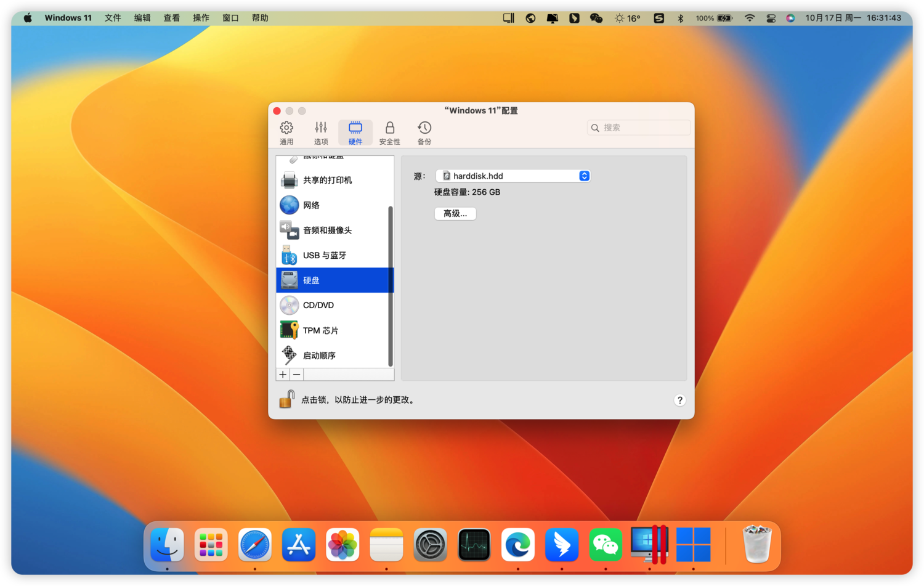The image size is (924, 586).
Task: Select USB 与蓝牙 in hardware list
Action: coord(334,255)
